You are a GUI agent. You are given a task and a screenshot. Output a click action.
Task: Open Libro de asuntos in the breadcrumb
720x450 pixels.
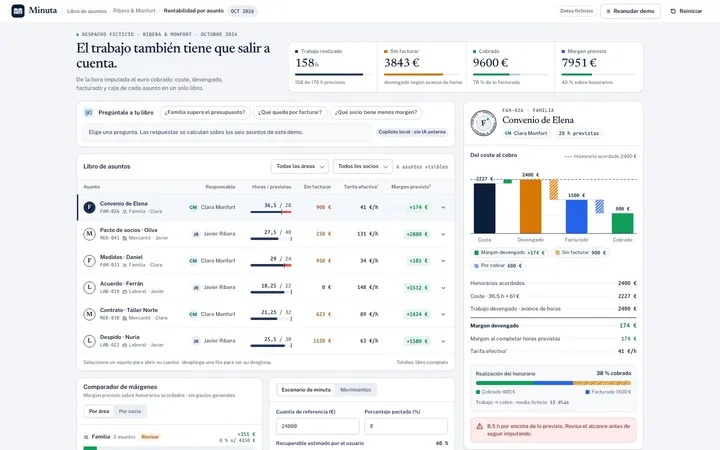pos(87,11)
